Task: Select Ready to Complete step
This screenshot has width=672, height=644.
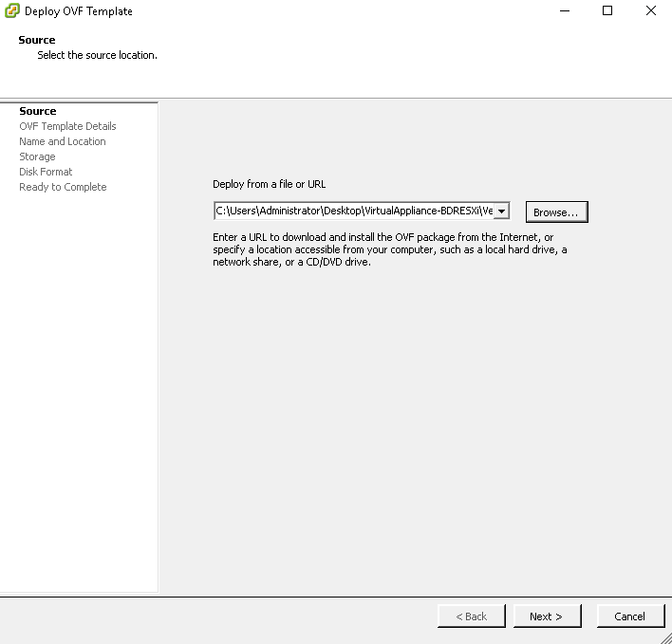Action: coord(63,187)
